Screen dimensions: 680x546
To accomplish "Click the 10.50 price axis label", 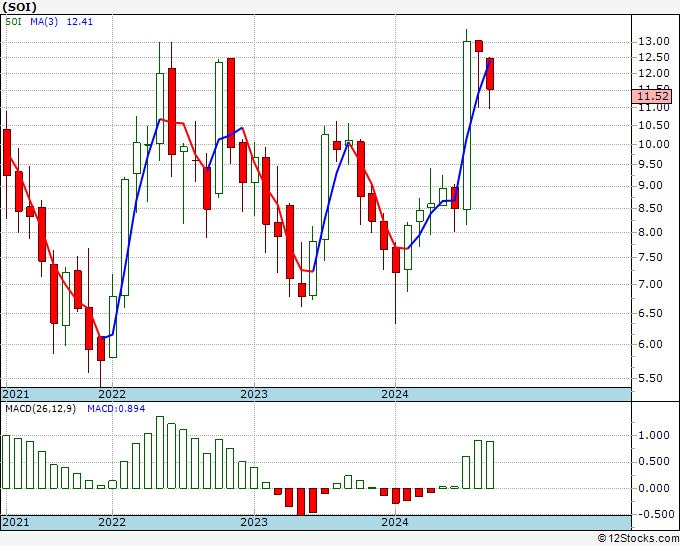I will (654, 125).
